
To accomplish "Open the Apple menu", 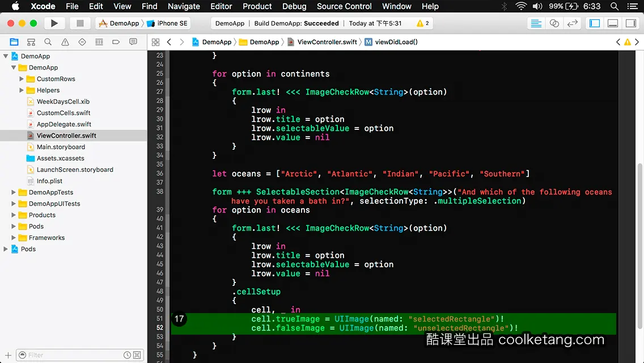I will click(15, 6).
